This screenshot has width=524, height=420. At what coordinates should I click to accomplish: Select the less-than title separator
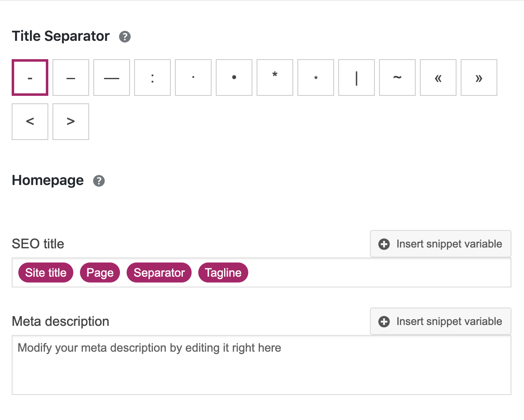pos(30,121)
